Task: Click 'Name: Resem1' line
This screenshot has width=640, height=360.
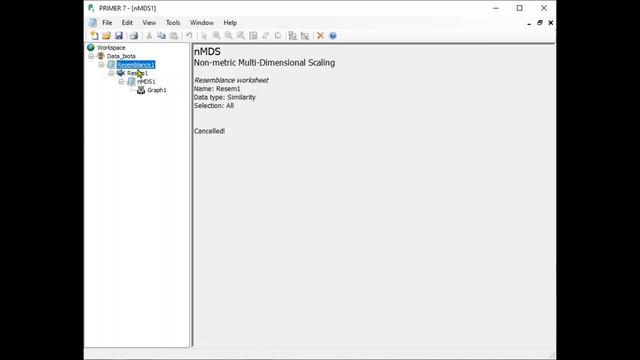Action: 217,89
